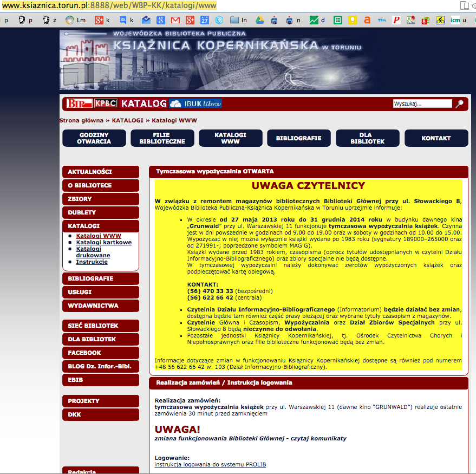Open Kontakt top tab
Viewport: 476px width, 474px height.
point(436,138)
